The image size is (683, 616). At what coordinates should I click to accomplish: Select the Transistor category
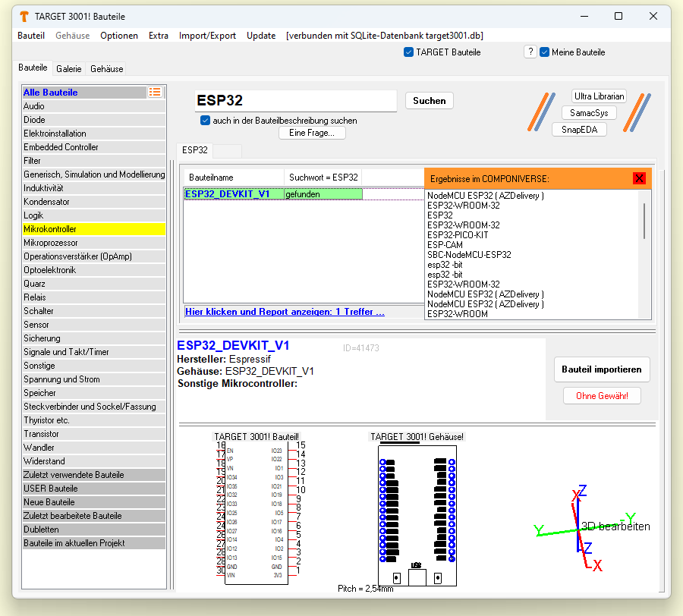tap(93, 434)
